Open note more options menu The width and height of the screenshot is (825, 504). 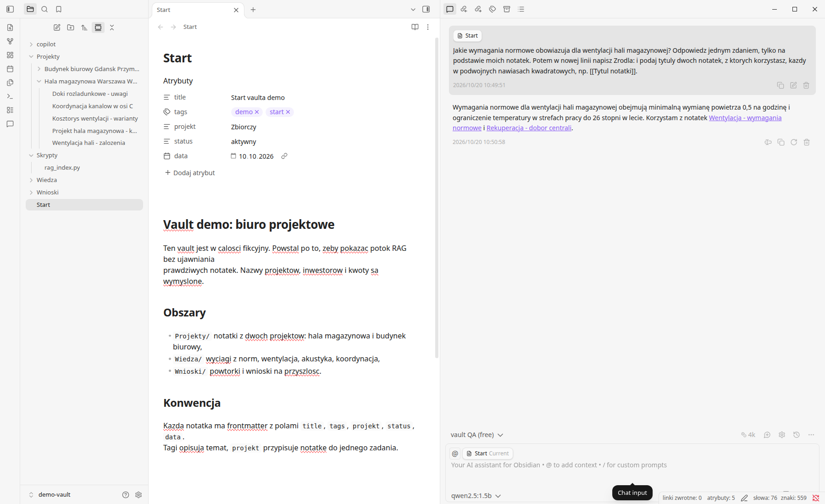click(x=428, y=27)
